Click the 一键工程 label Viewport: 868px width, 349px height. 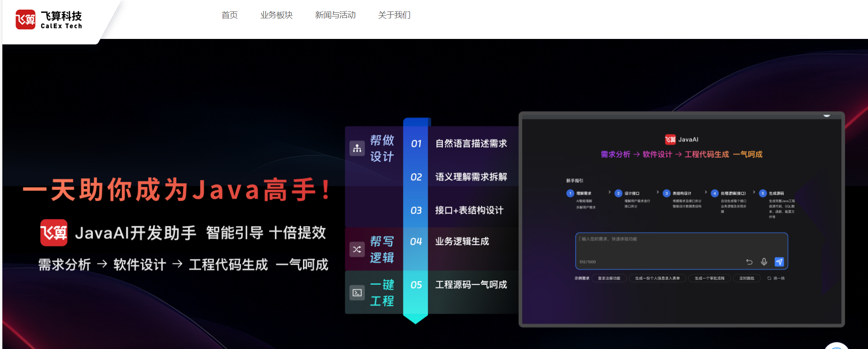pos(382,293)
